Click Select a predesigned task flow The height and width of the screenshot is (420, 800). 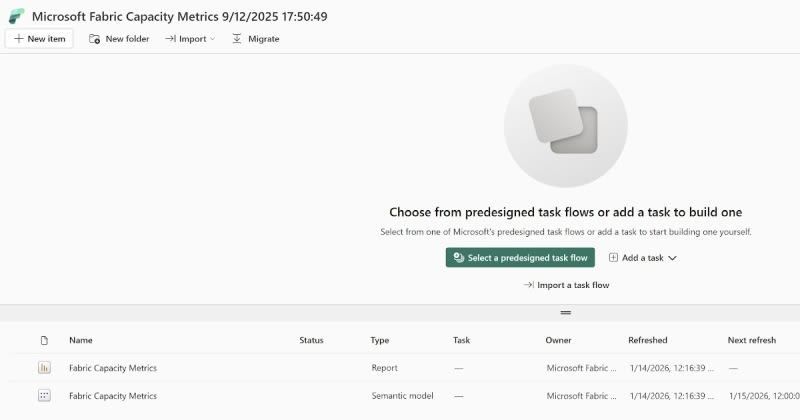coord(520,258)
